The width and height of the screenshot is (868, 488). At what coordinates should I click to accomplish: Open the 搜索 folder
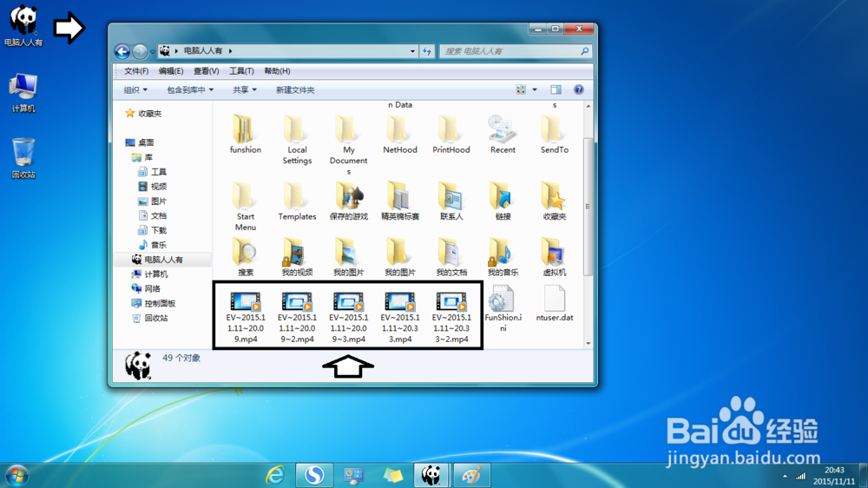[x=246, y=256]
